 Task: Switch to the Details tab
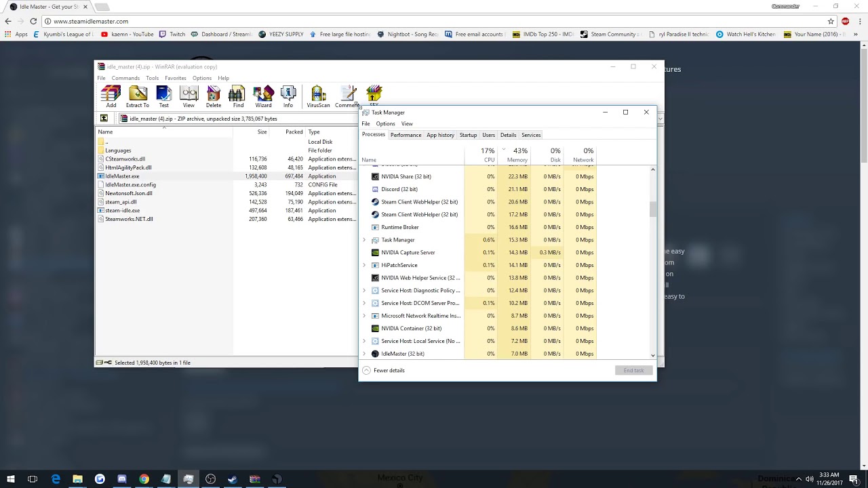click(x=508, y=135)
